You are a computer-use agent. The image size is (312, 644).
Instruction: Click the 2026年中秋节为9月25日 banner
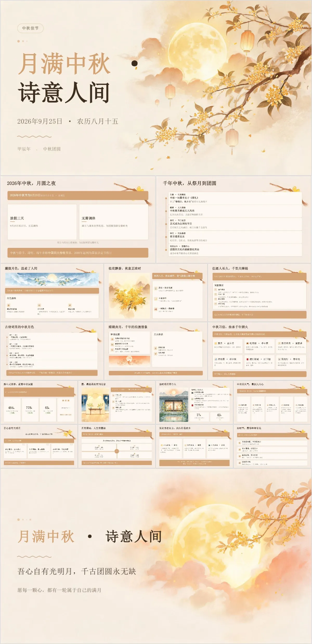coord(78,195)
